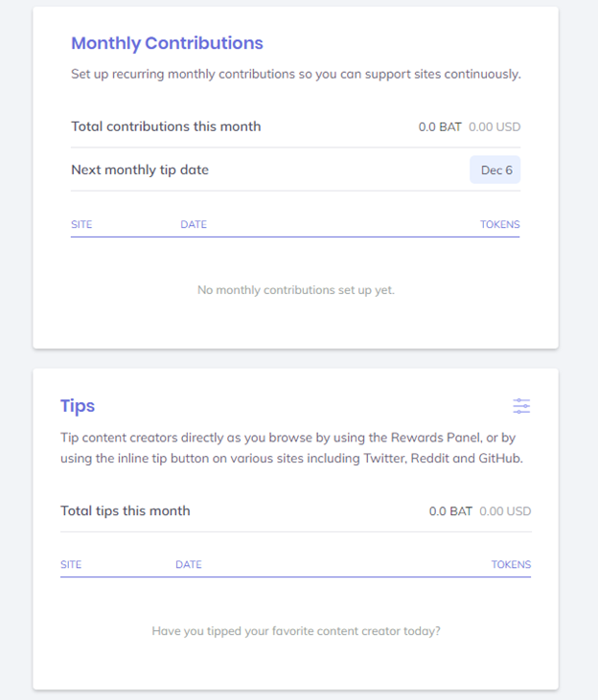598x700 pixels.
Task: Select the Monthly Contributions heading
Action: tap(167, 43)
